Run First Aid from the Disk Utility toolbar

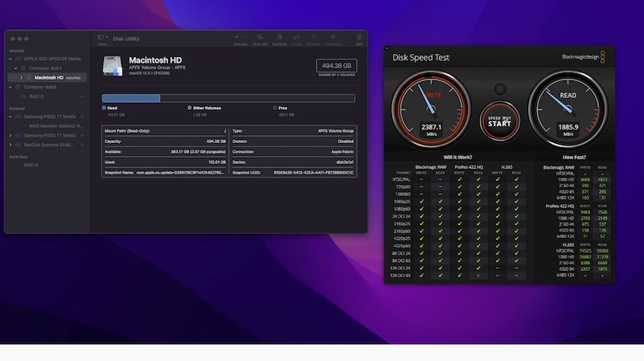tap(259, 37)
